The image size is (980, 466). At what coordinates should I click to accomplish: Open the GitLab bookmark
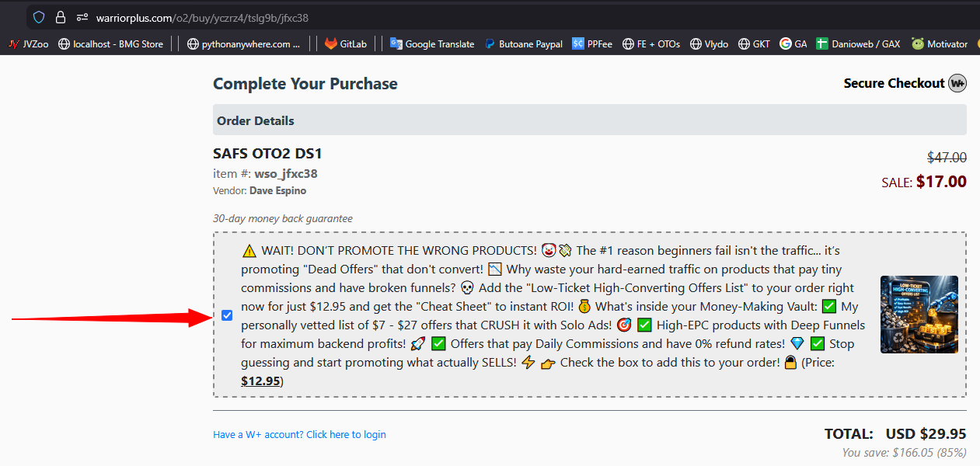(345, 44)
